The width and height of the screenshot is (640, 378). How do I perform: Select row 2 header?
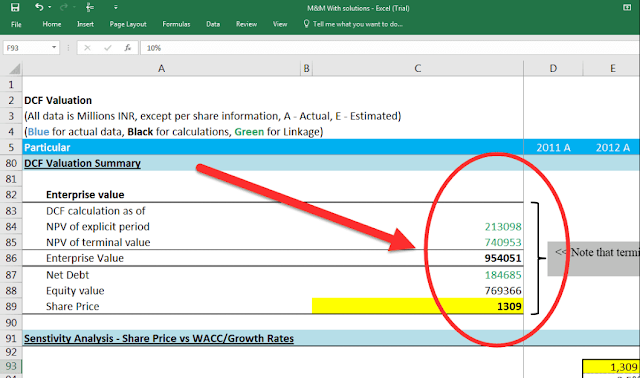click(11, 100)
